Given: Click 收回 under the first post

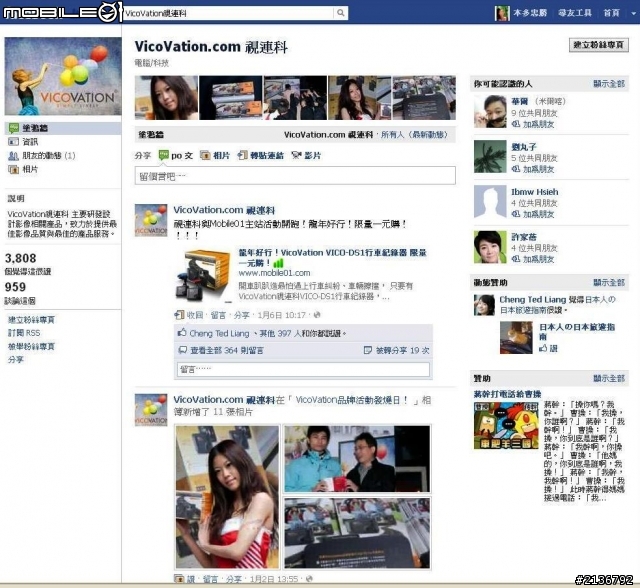Looking at the screenshot, I should pos(195,315).
